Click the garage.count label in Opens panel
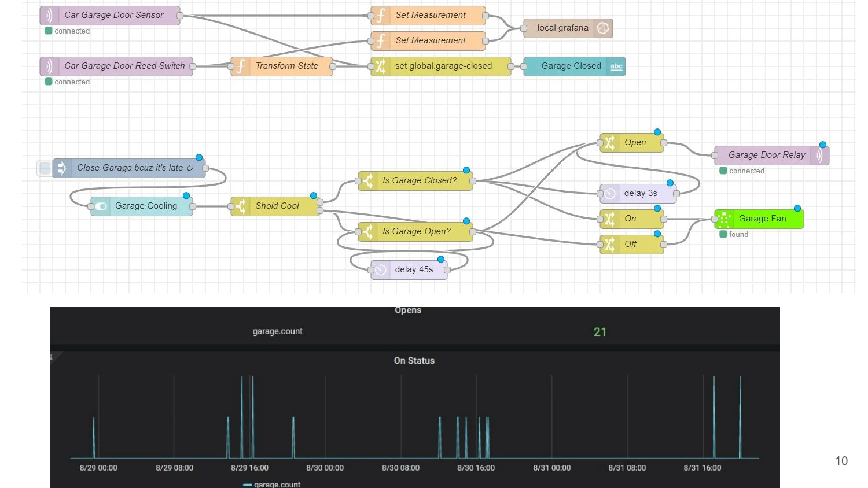 point(278,331)
